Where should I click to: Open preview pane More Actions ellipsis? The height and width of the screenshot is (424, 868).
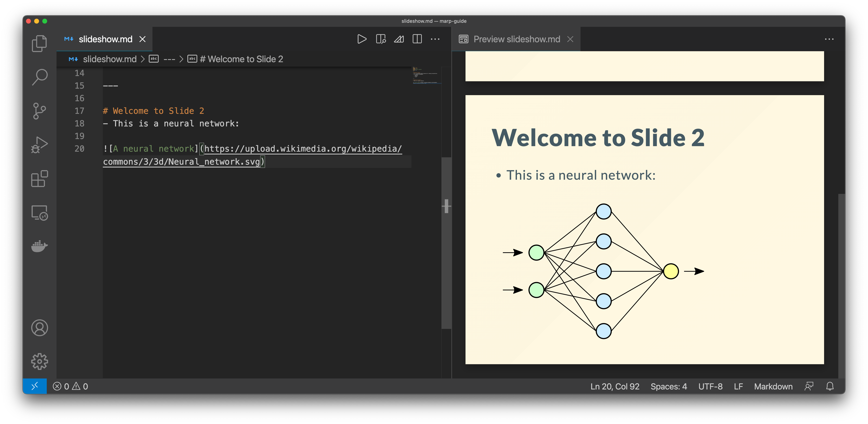[x=829, y=39]
